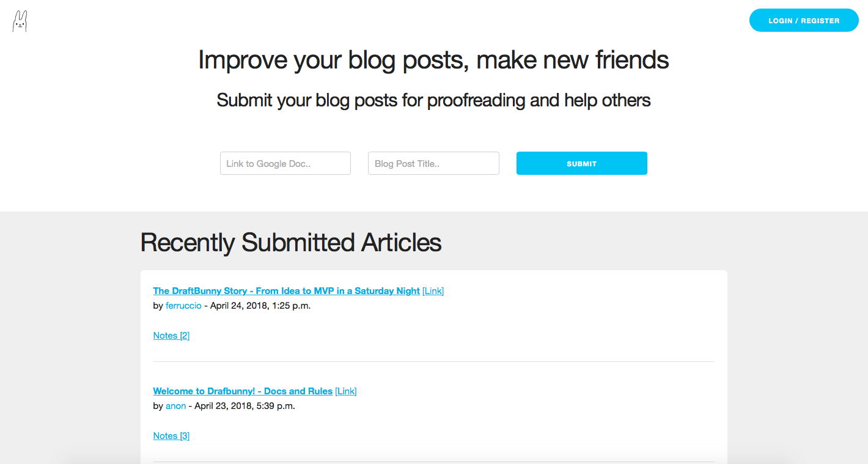Open The DraftBunny Story article
Screen dimensions: 868x464
point(285,290)
